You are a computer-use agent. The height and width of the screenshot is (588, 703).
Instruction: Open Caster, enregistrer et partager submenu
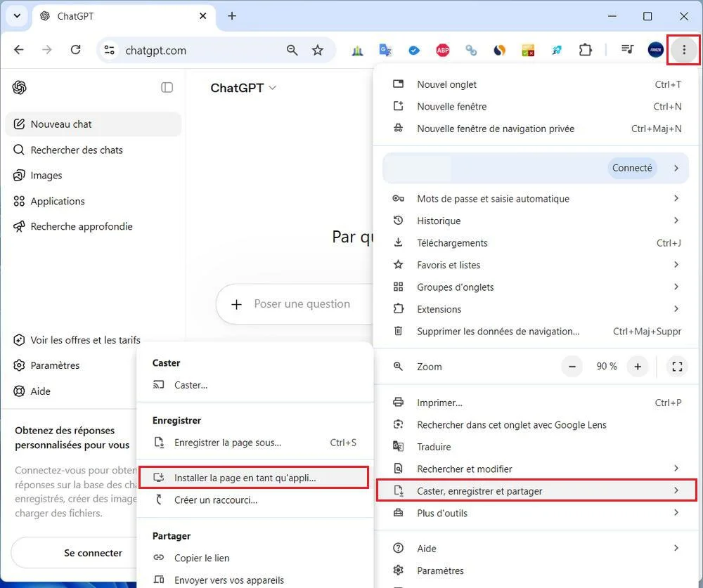(x=536, y=491)
